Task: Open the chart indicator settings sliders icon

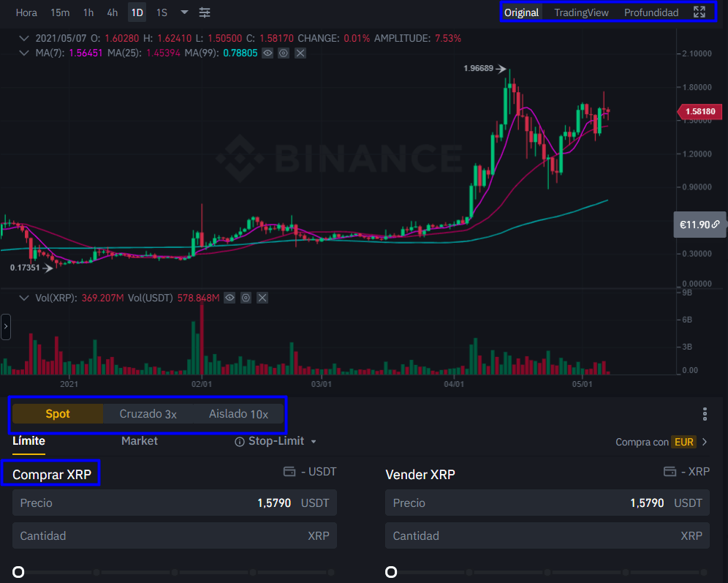Action: pos(205,12)
